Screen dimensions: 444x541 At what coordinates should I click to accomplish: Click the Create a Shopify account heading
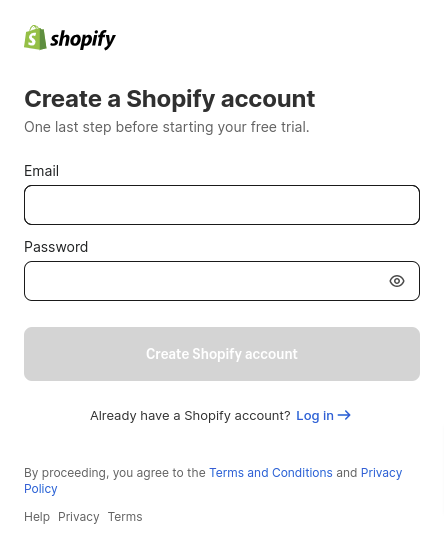pyautogui.click(x=170, y=99)
